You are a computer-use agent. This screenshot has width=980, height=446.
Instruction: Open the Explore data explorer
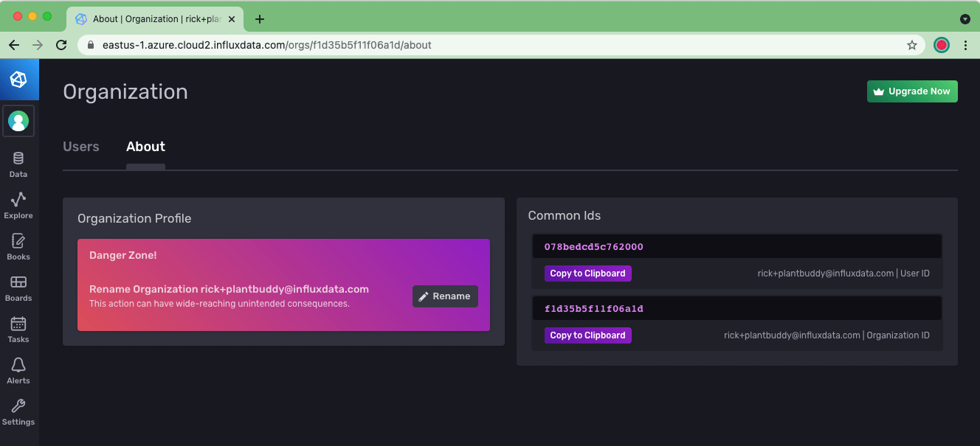(x=18, y=205)
